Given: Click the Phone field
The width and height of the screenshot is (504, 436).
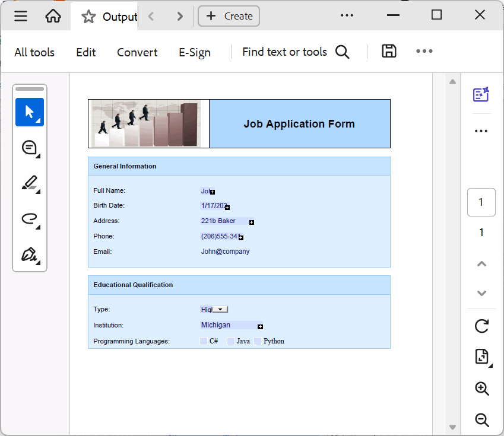Looking at the screenshot, I should 221,236.
